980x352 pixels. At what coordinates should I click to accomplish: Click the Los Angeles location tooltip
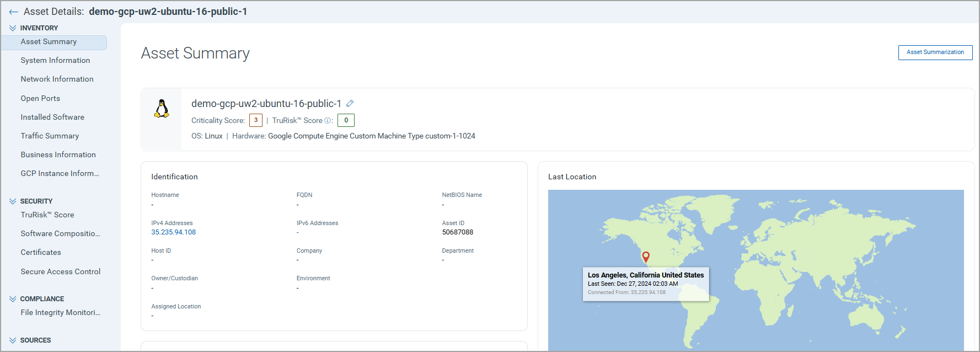coord(646,284)
